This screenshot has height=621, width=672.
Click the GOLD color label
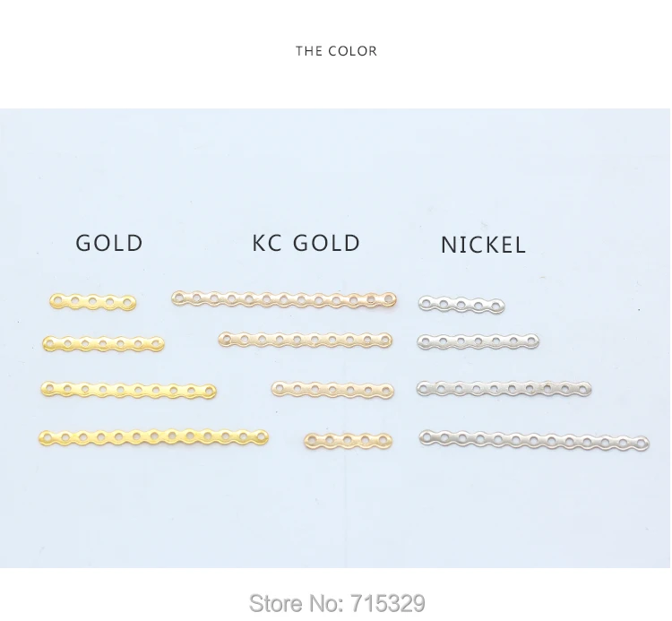click(108, 243)
